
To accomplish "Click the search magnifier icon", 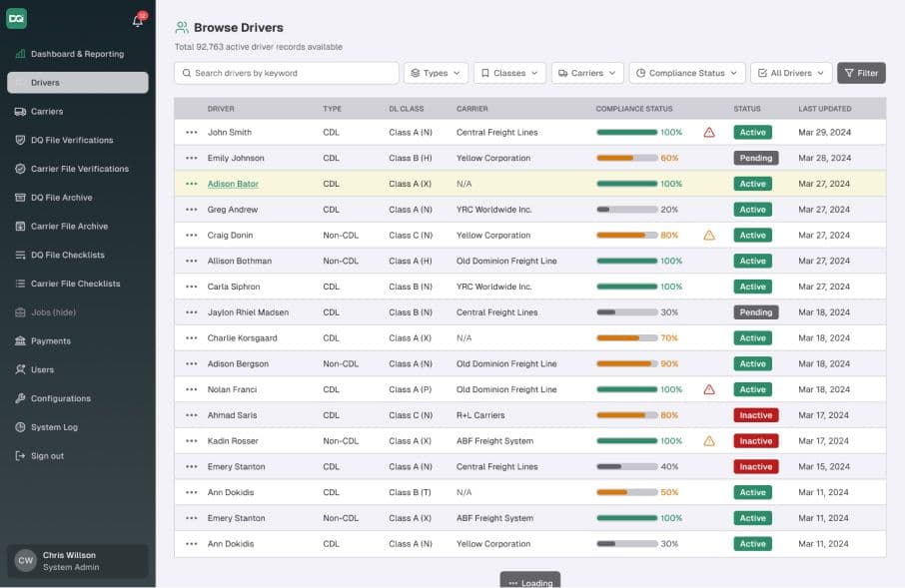I will click(187, 73).
